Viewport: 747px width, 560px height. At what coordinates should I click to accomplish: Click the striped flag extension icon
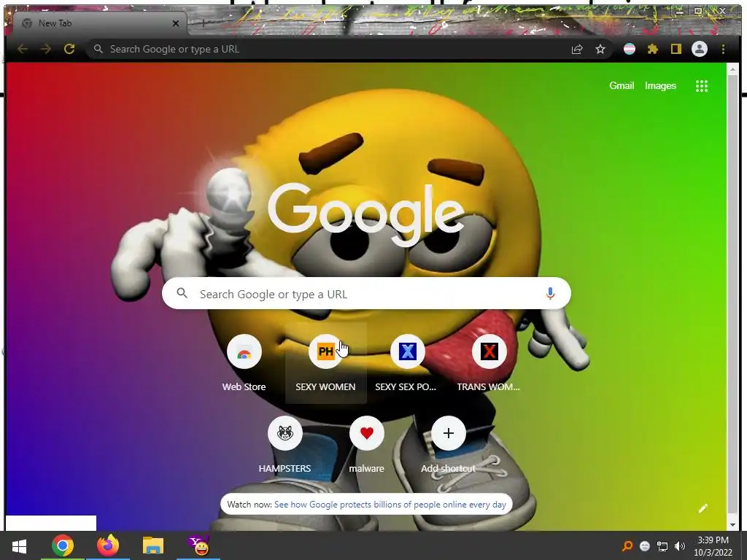(630, 49)
